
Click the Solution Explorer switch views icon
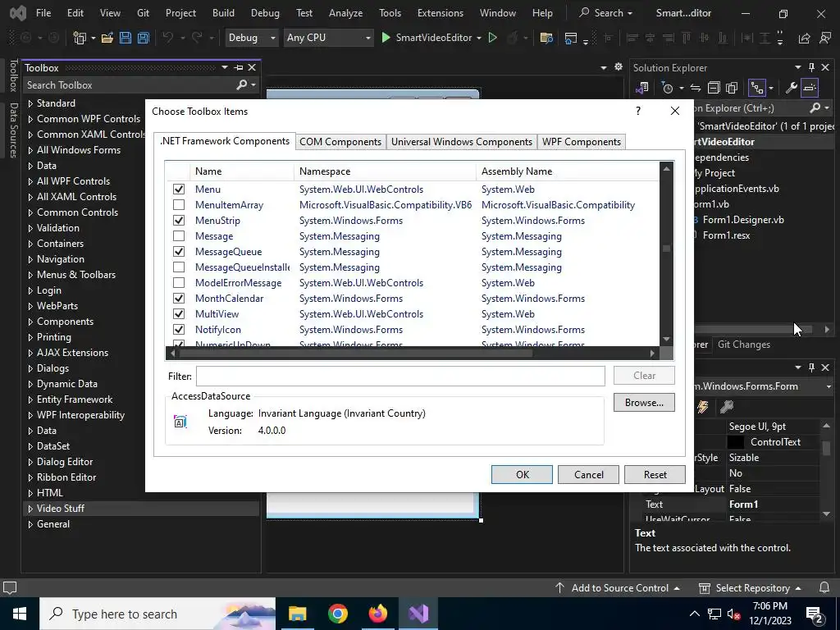tap(641, 88)
